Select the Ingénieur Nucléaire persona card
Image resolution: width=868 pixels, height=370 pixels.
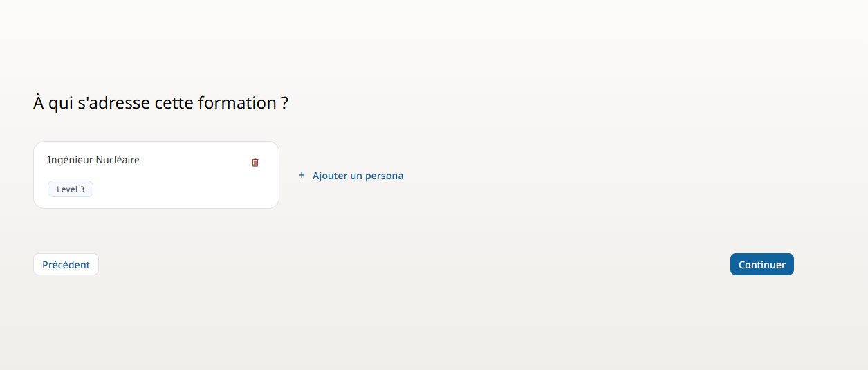[156, 175]
